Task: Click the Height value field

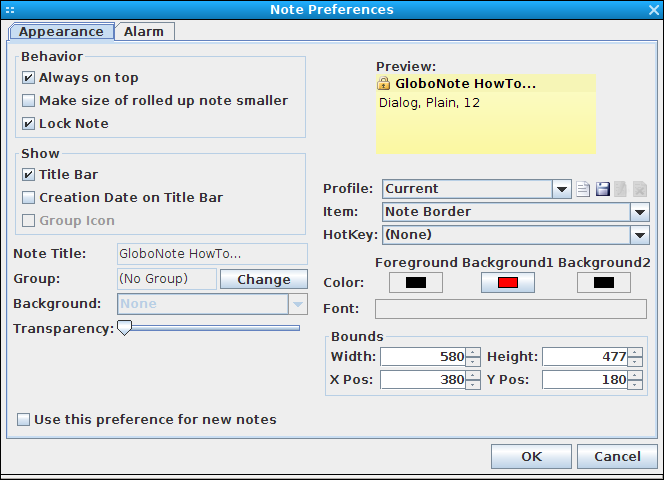Action: (x=585, y=357)
